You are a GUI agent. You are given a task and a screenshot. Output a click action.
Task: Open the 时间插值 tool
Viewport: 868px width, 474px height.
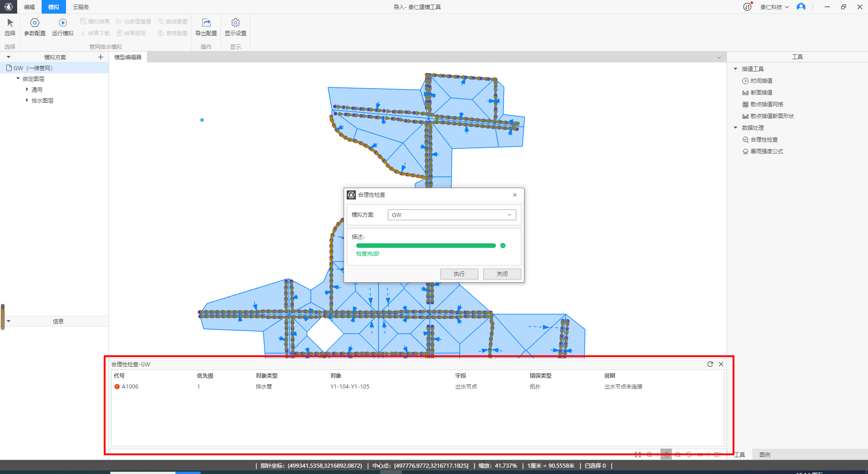pyautogui.click(x=757, y=81)
